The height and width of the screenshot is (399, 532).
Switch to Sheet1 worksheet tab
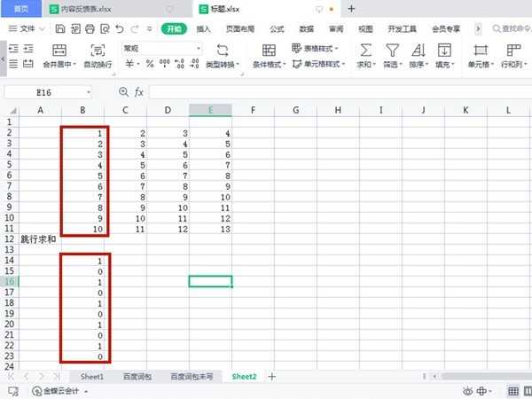coord(92,377)
